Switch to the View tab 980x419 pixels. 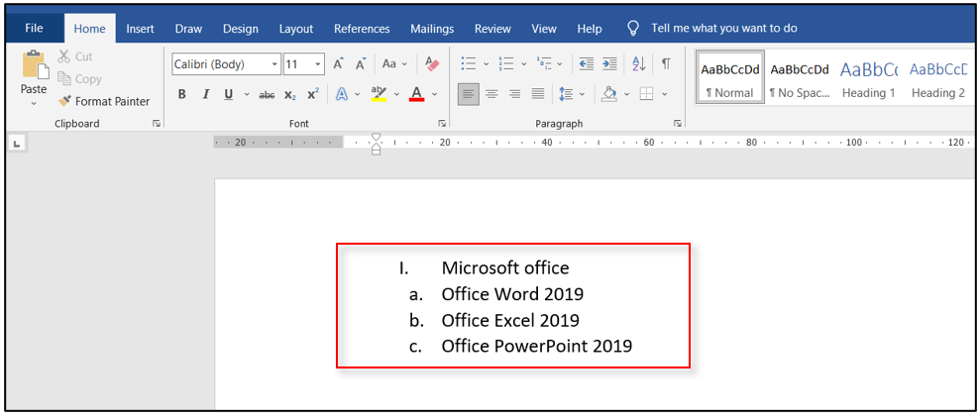coord(544,29)
